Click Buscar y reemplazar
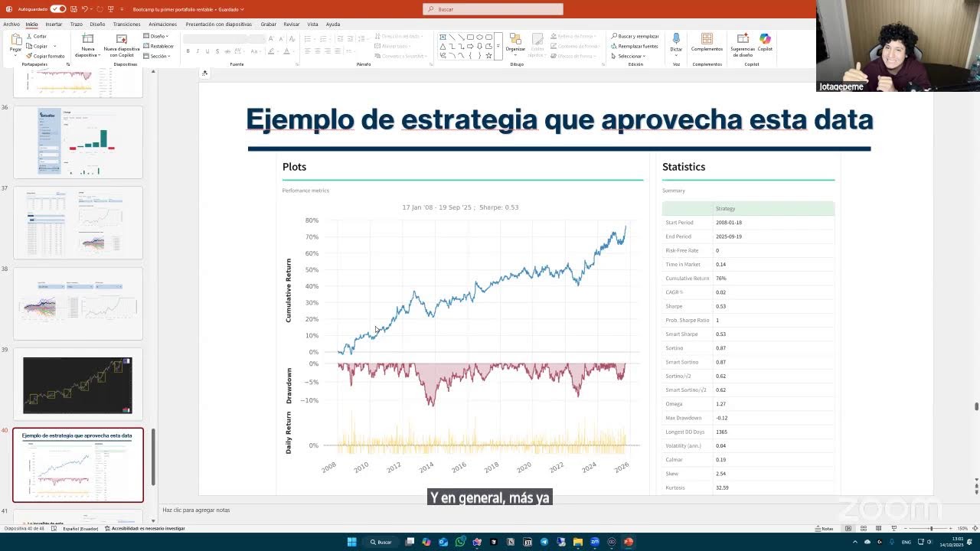Image resolution: width=980 pixels, height=551 pixels. pyautogui.click(x=635, y=36)
